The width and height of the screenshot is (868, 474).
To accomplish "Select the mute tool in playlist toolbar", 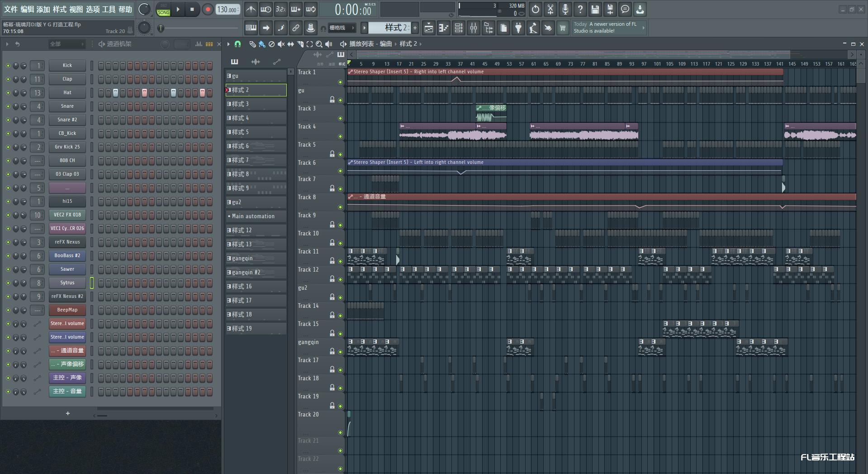I will click(281, 44).
